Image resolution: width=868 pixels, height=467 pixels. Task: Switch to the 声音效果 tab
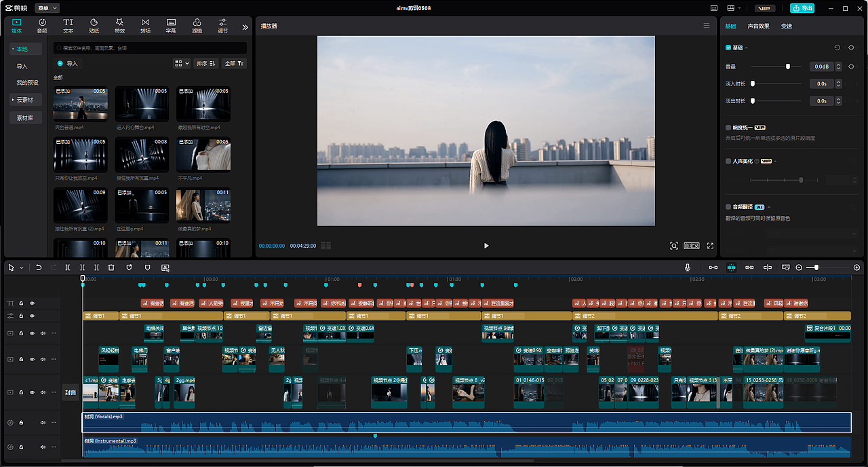[758, 26]
